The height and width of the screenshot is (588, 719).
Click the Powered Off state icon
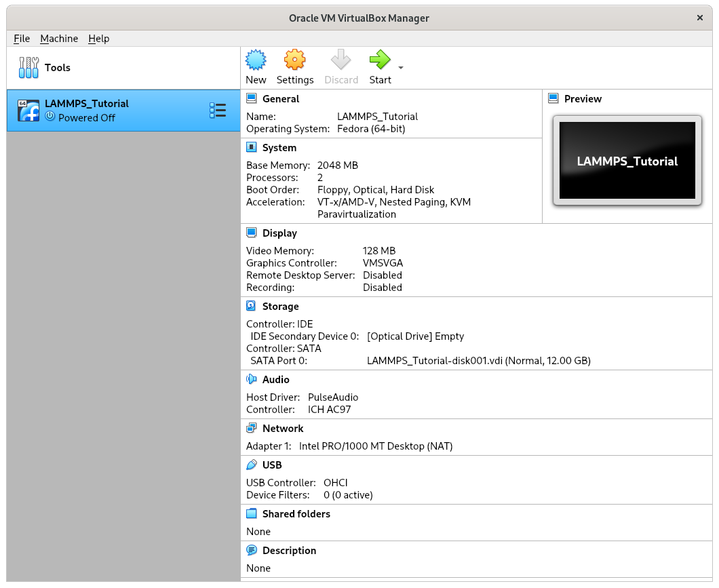coord(50,117)
